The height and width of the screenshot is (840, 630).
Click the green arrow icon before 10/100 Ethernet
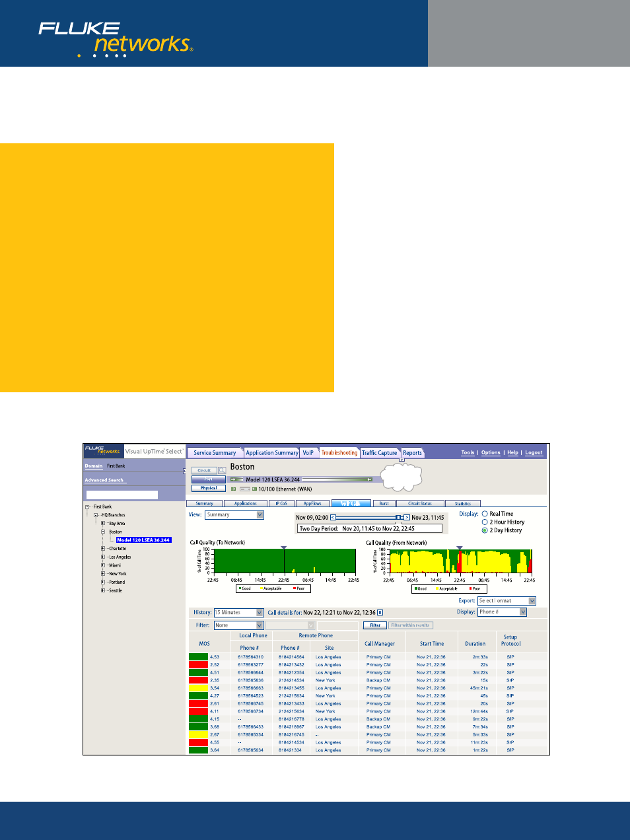tap(234, 489)
